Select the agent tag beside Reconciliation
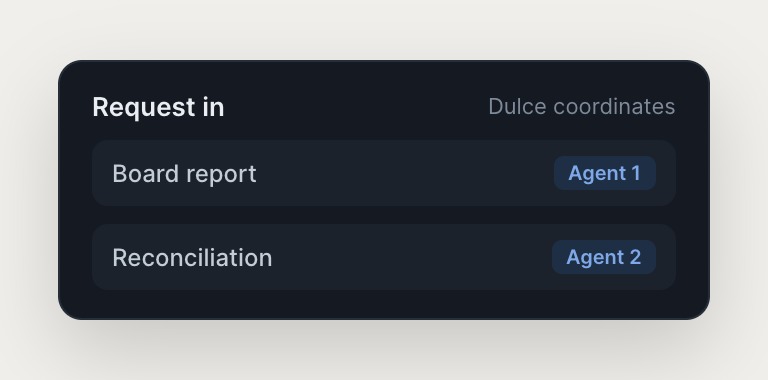 [x=603, y=257]
